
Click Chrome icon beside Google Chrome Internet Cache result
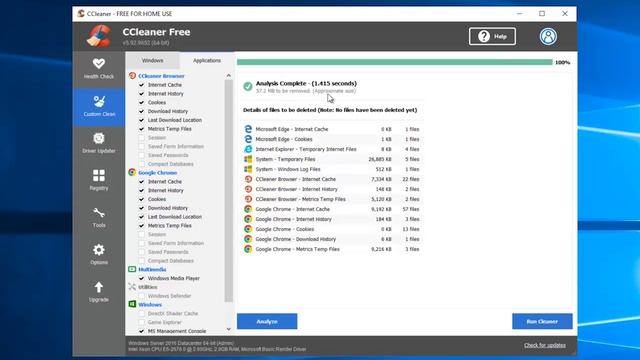click(248, 209)
